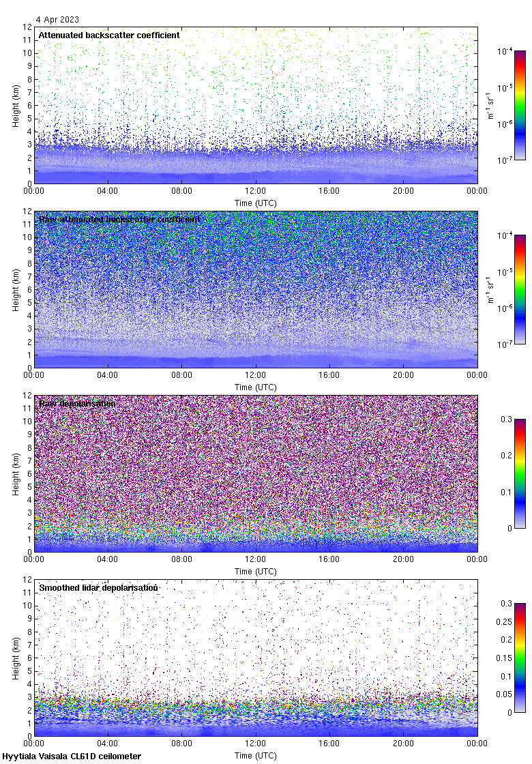The image size is (532, 764).
Task: Click the 10⁻⁶ label on second color bar
Action: 505,308
